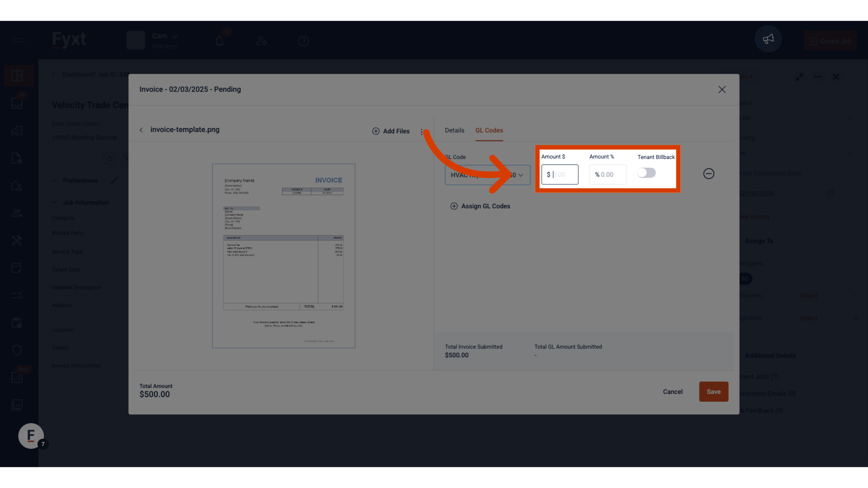Image resolution: width=868 pixels, height=488 pixels.
Task: Open the users group icon in the sidebar
Action: [x=17, y=213]
